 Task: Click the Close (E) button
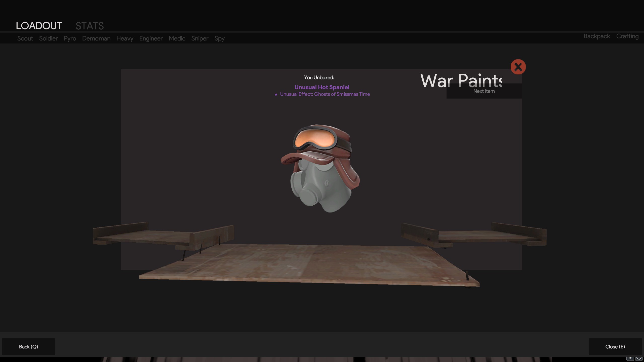(x=615, y=347)
